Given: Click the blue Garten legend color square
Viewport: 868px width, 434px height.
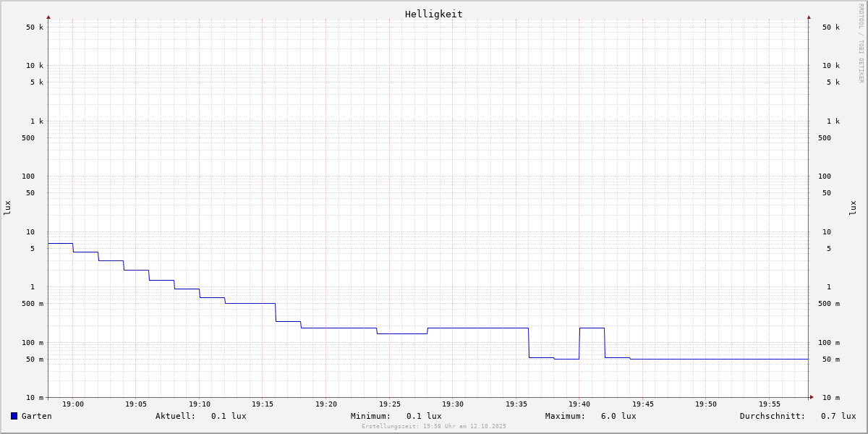Looking at the screenshot, I should point(14,416).
